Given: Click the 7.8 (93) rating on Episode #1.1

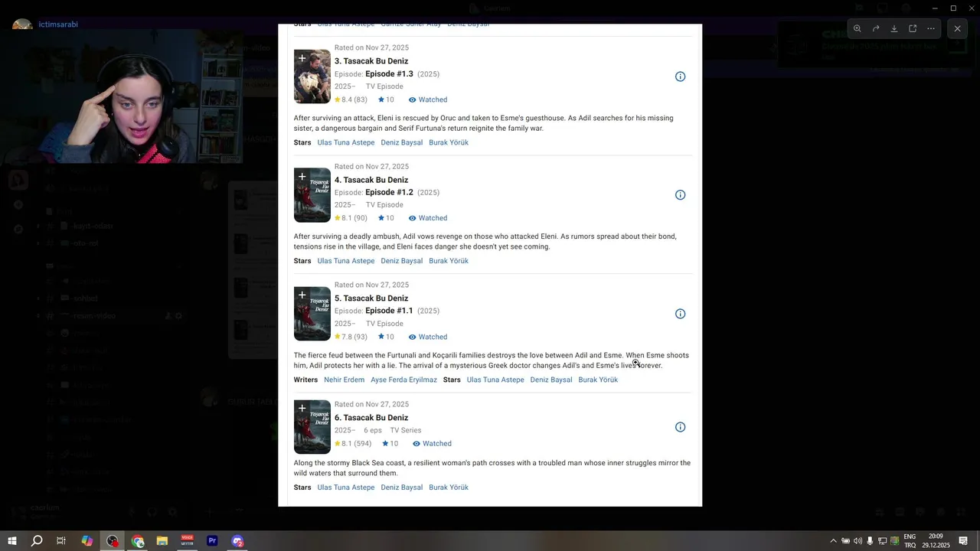Looking at the screenshot, I should (x=351, y=337).
